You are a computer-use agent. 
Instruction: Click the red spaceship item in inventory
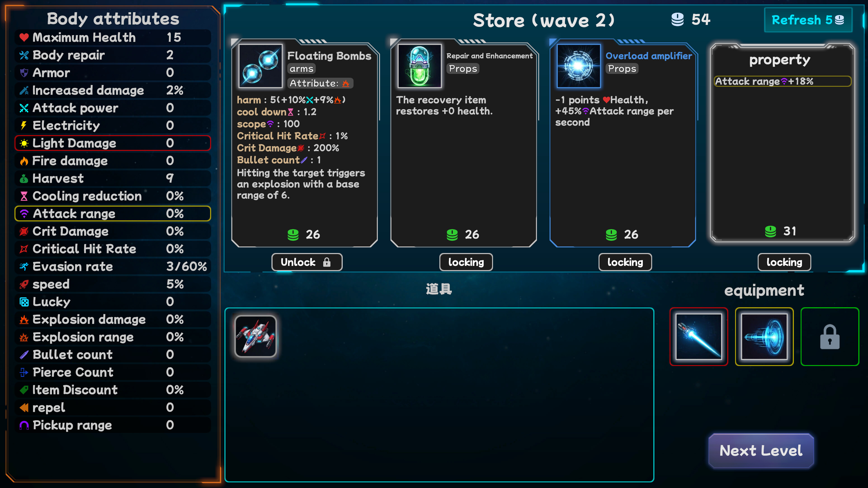click(x=256, y=336)
